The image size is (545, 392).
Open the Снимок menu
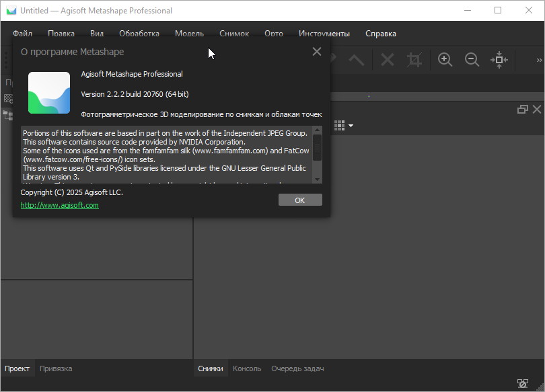pyautogui.click(x=234, y=34)
